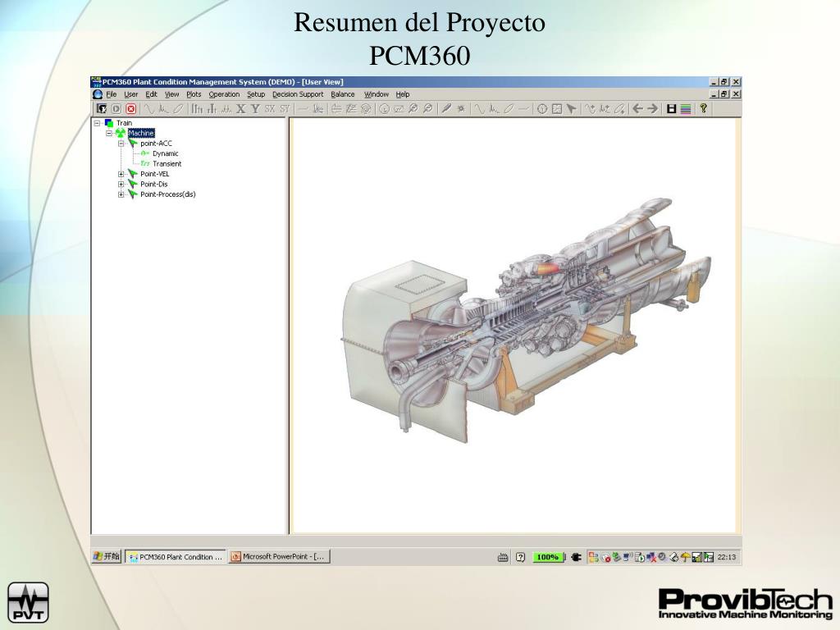Click the yellow question mark help icon
The height and width of the screenshot is (630, 840).
(x=703, y=109)
